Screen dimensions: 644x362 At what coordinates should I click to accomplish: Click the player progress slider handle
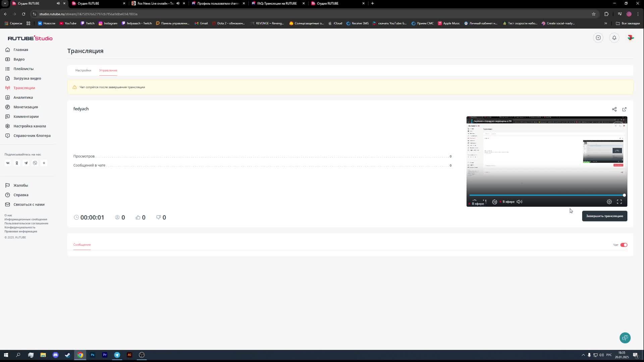point(624,195)
